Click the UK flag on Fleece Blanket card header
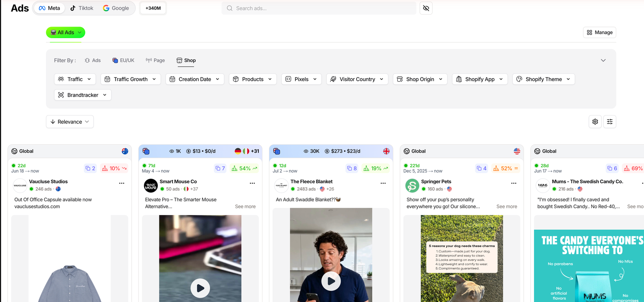 point(386,151)
